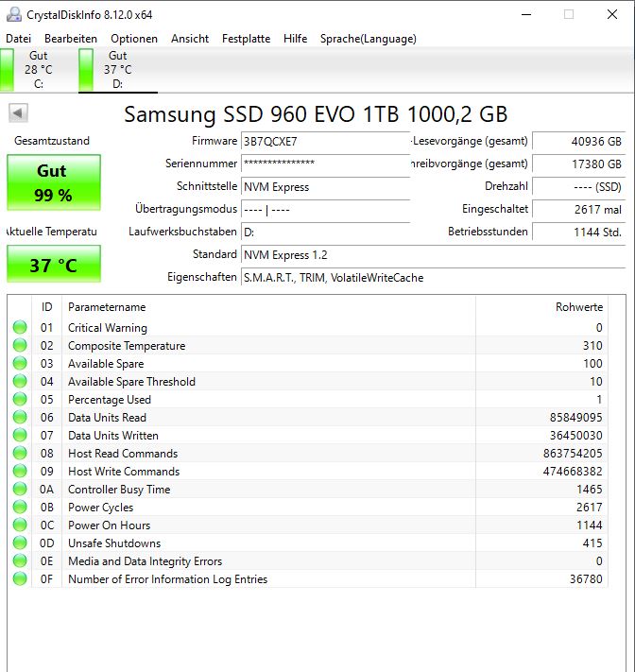Viewport: 635px width, 672px height.
Task: Select the Controller Busy Time row name
Action: (x=119, y=490)
